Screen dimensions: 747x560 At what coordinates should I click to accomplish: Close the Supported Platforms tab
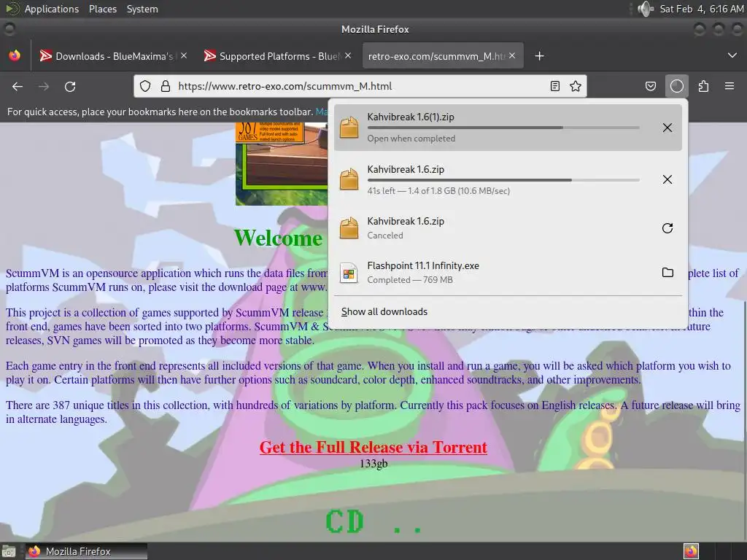point(348,55)
